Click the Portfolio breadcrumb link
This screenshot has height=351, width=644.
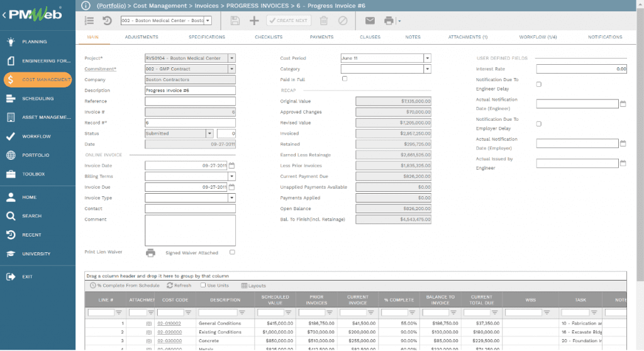click(x=111, y=6)
